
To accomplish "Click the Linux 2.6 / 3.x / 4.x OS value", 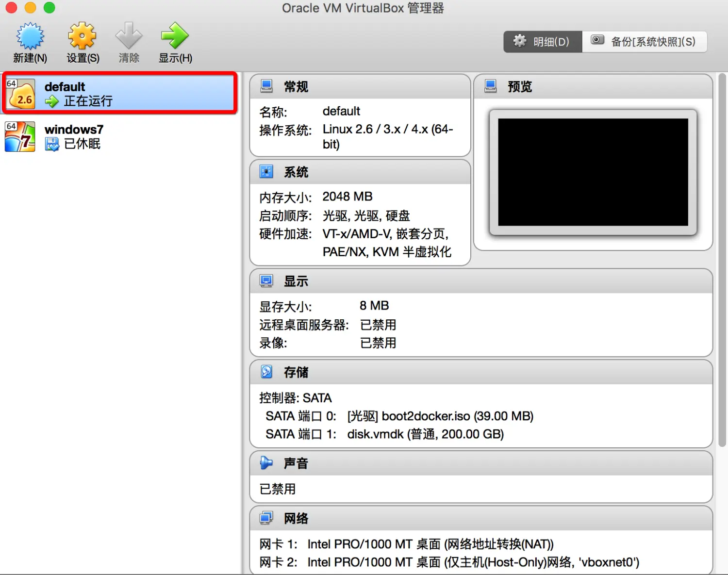I will pyautogui.click(x=388, y=136).
